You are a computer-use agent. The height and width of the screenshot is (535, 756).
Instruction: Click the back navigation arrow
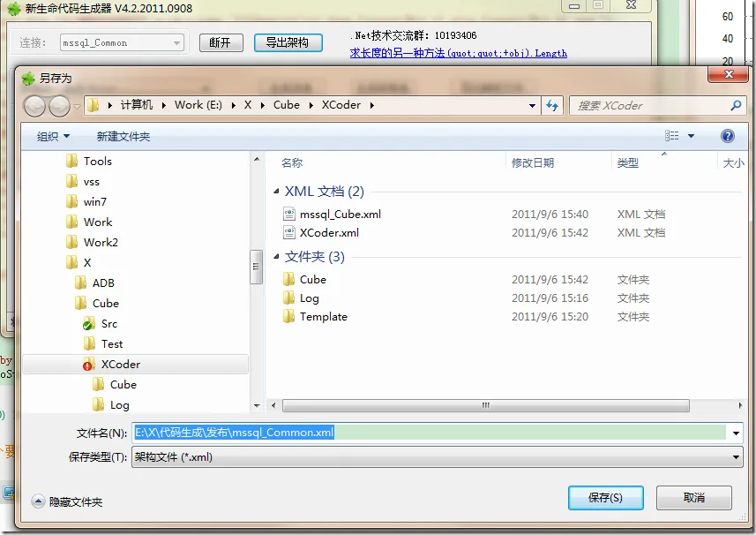click(x=34, y=106)
